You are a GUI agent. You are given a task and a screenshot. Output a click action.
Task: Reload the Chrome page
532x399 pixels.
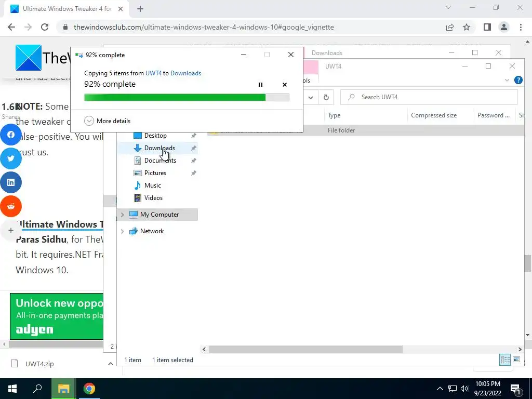click(45, 27)
